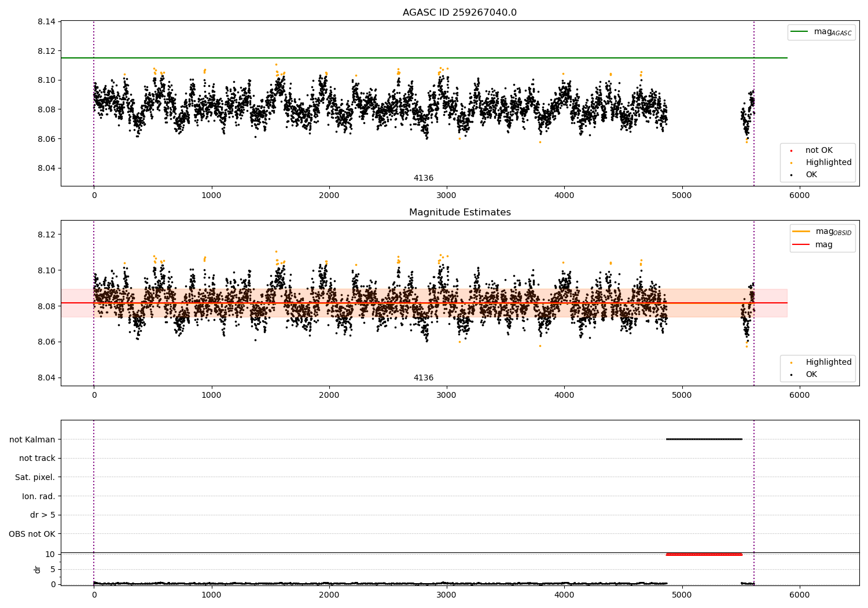
Task: Click "OK" legend entry in middle plot
Action: (x=811, y=375)
